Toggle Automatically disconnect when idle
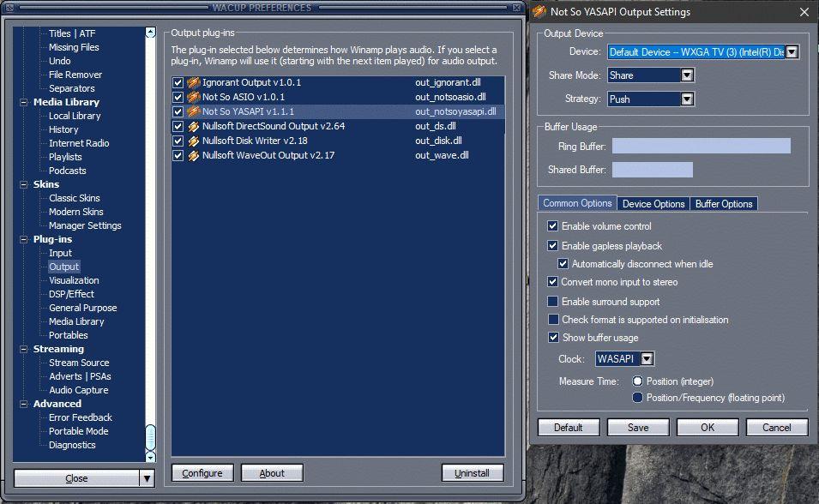Image resolution: width=819 pixels, height=504 pixels. click(x=563, y=264)
